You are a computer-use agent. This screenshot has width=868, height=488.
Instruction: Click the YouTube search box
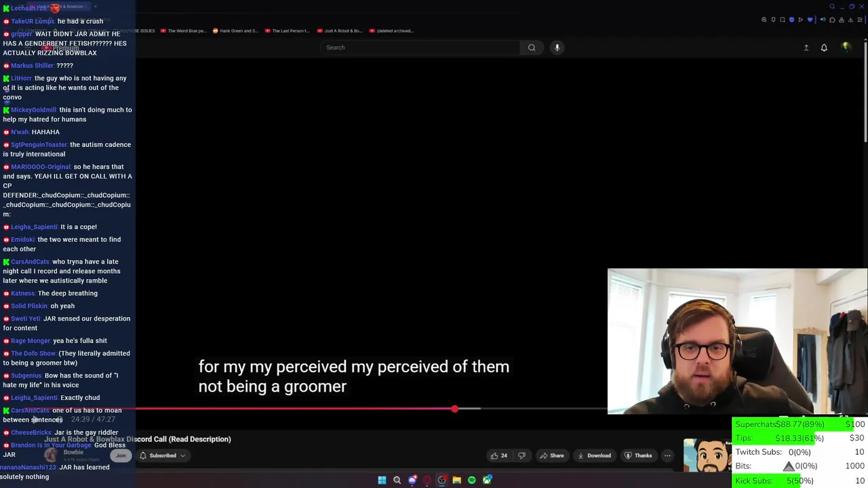tap(420, 47)
